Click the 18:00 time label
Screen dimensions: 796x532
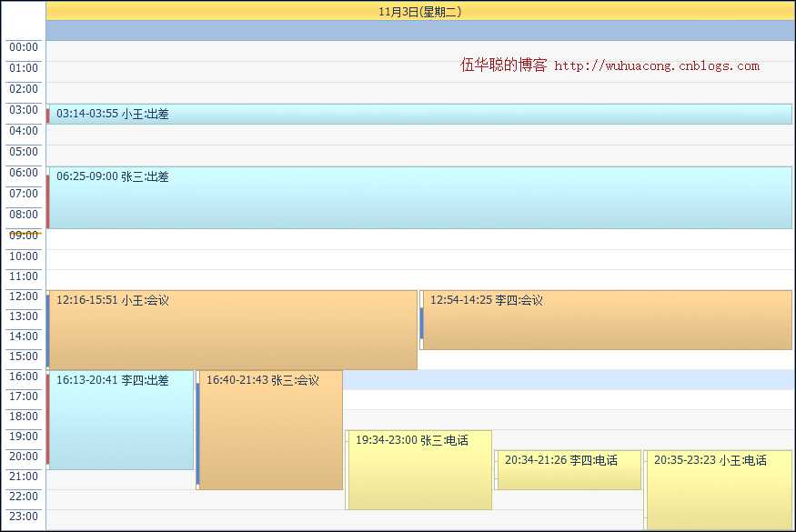[x=24, y=417]
